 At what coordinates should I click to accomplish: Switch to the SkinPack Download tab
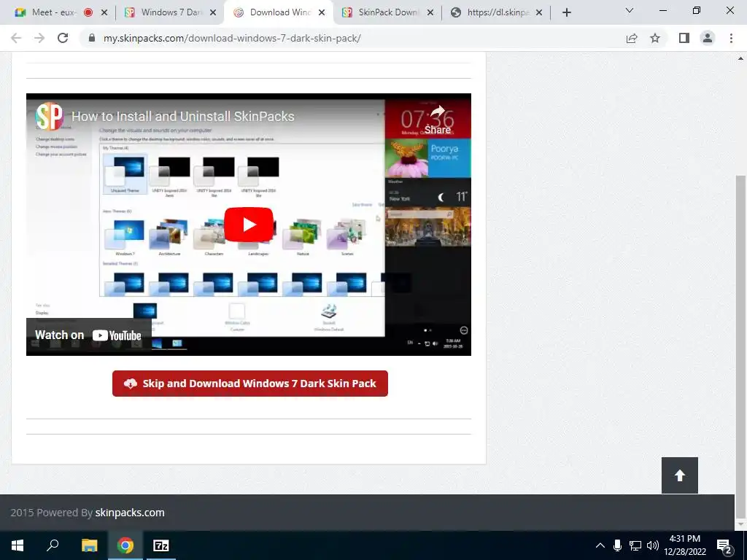tap(387, 12)
